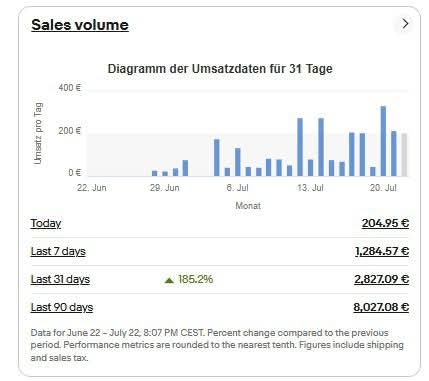Open the 8,027.08 € amount link
The image size is (429, 381).
point(381,307)
